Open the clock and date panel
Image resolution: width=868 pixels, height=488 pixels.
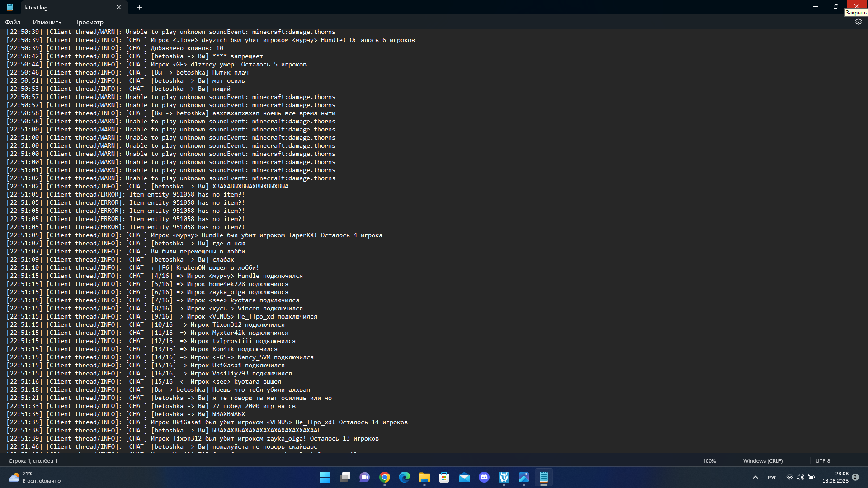835,477
